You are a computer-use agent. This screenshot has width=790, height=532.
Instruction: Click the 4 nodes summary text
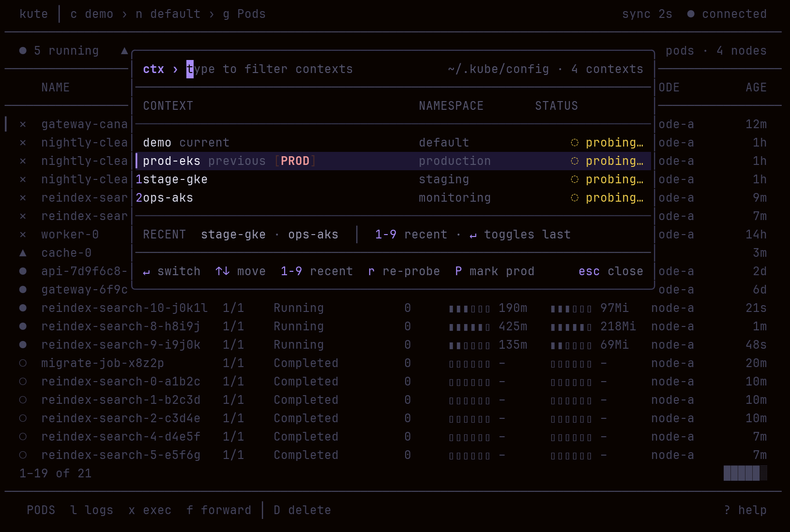point(742,51)
